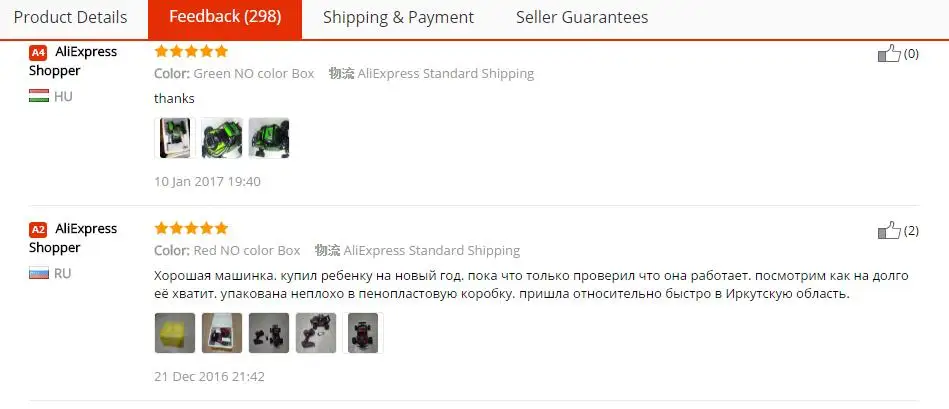Image resolution: width=949 pixels, height=409 pixels.
Task: Click the Russia flag icon
Action: (39, 273)
